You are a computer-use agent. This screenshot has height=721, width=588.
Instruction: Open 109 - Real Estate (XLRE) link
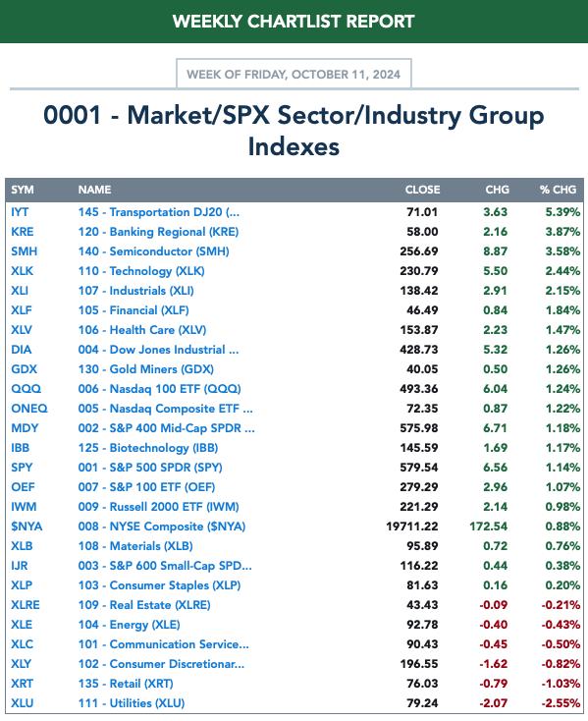click(x=144, y=605)
